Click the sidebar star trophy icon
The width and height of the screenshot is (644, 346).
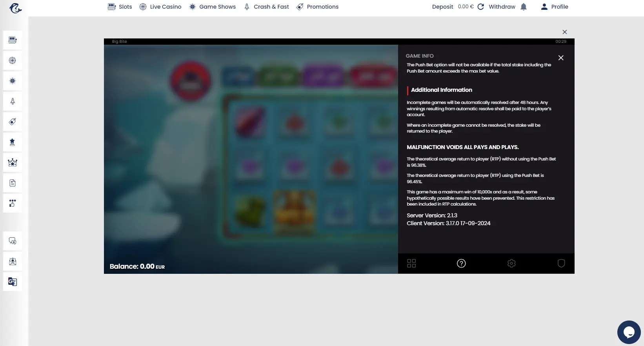coord(13,142)
